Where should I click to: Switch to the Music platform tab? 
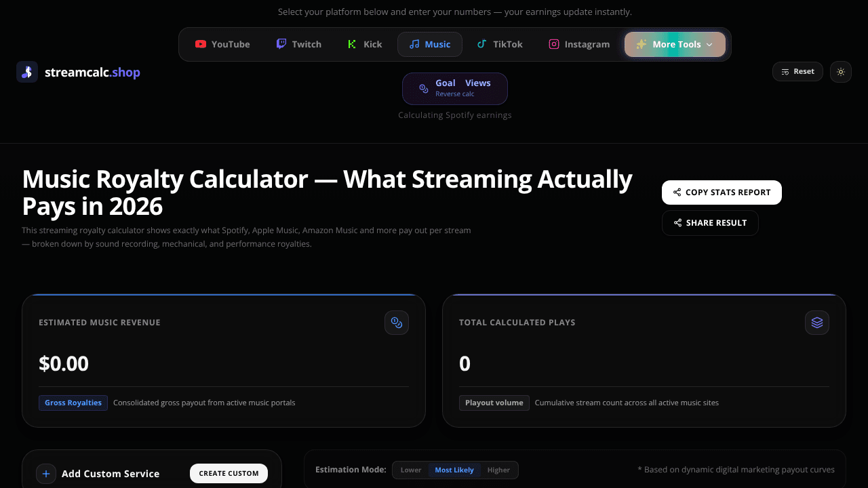(430, 44)
